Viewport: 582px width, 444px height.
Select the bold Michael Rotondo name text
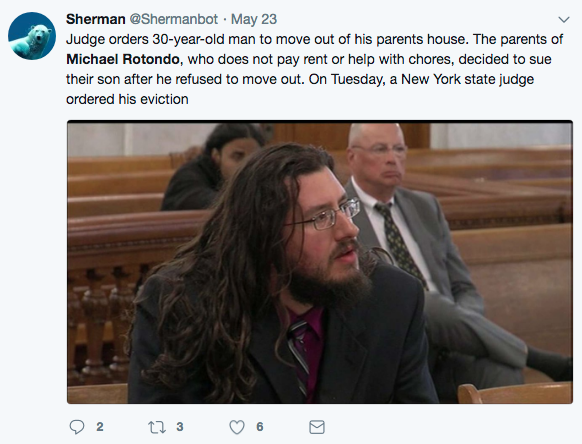[x=123, y=59]
